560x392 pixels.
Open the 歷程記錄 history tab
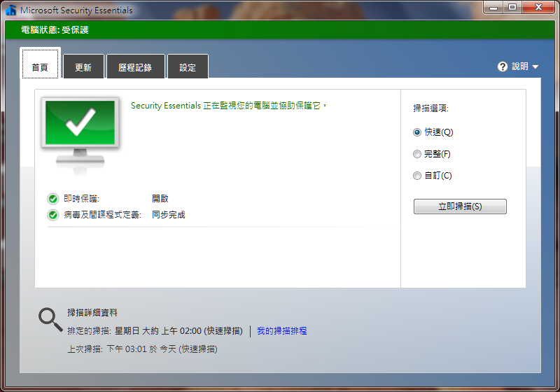135,68
